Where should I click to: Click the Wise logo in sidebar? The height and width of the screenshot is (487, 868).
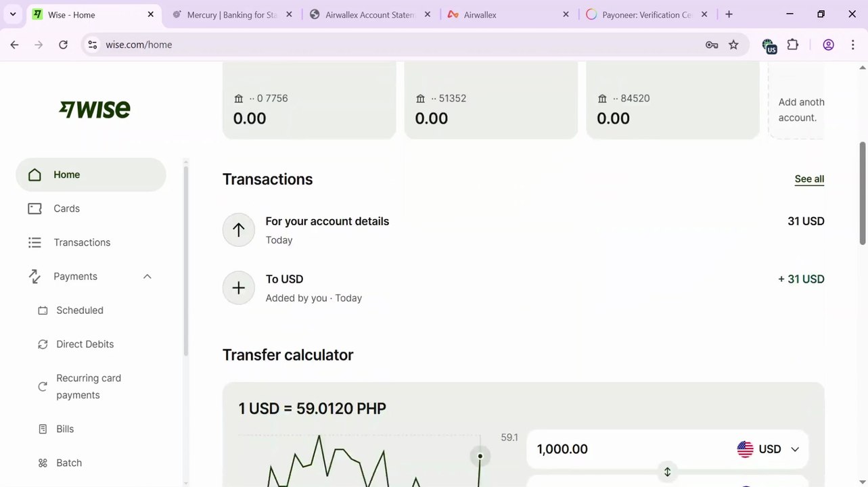[x=95, y=110]
